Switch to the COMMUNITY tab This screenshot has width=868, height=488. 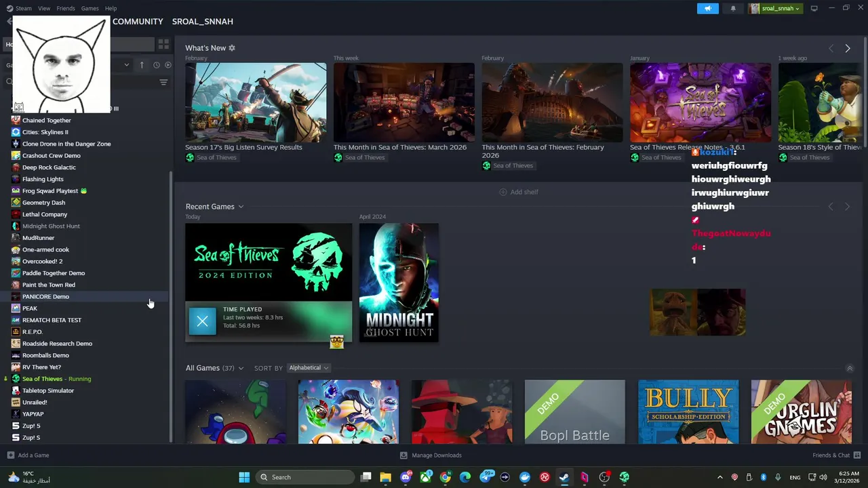click(x=138, y=22)
